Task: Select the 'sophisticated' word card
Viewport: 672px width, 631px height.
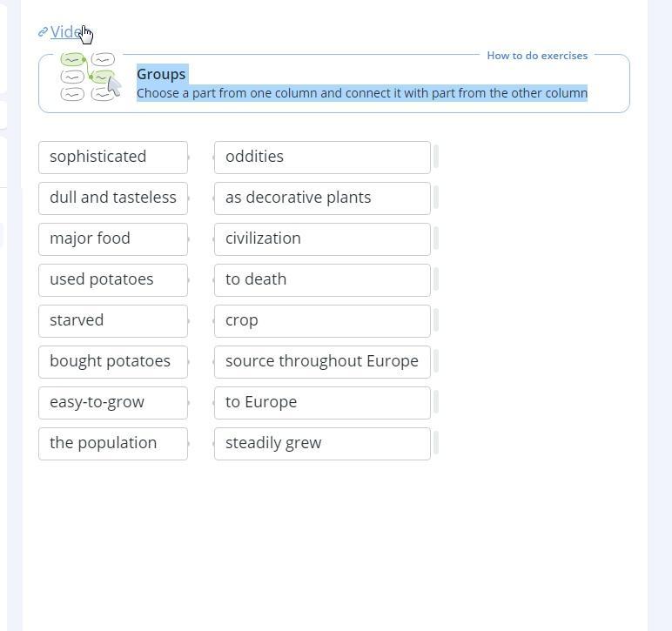Action: [113, 158]
